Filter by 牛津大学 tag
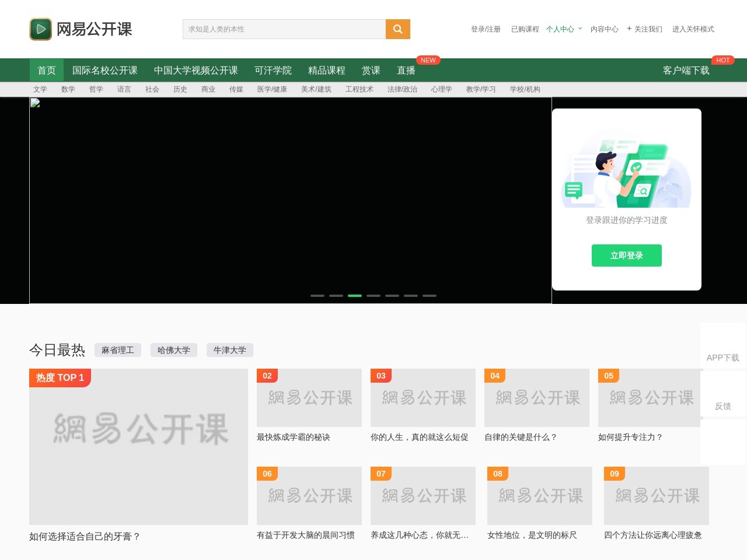Screen dimensions: 747x560 point(230,350)
